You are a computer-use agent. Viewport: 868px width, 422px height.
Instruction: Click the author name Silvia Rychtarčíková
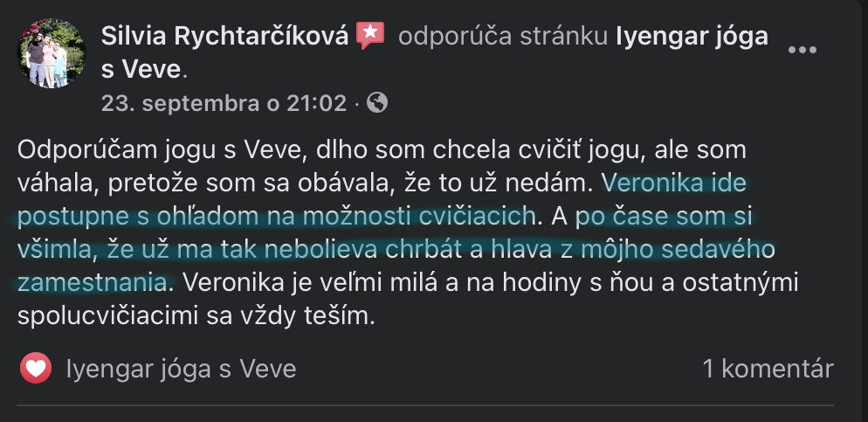coord(224,37)
